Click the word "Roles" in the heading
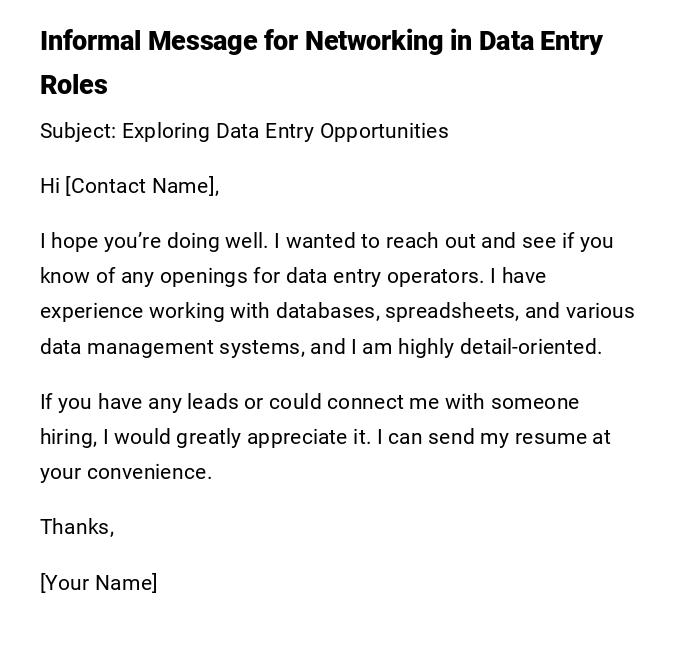This screenshot has width=700, height=645. [x=74, y=85]
